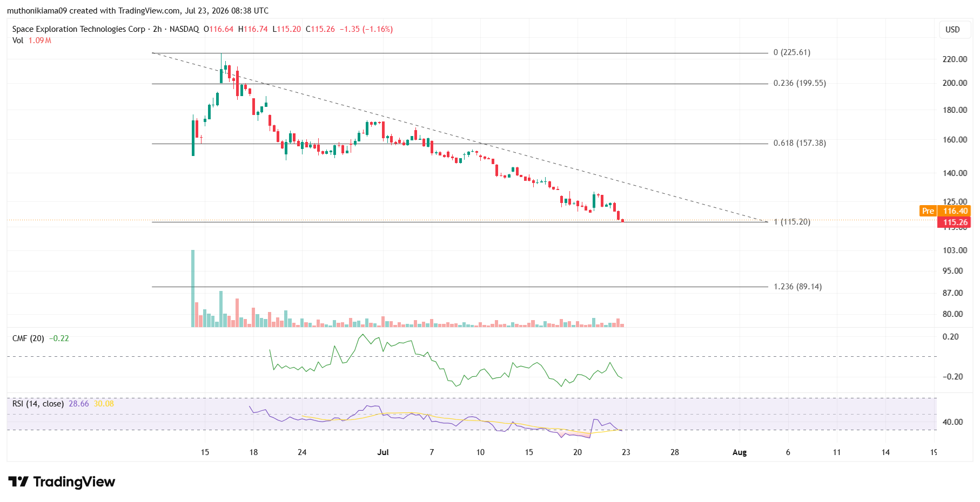Click the yellow RSI moving average value 30.08
The height and width of the screenshot is (502, 980).
104,404
